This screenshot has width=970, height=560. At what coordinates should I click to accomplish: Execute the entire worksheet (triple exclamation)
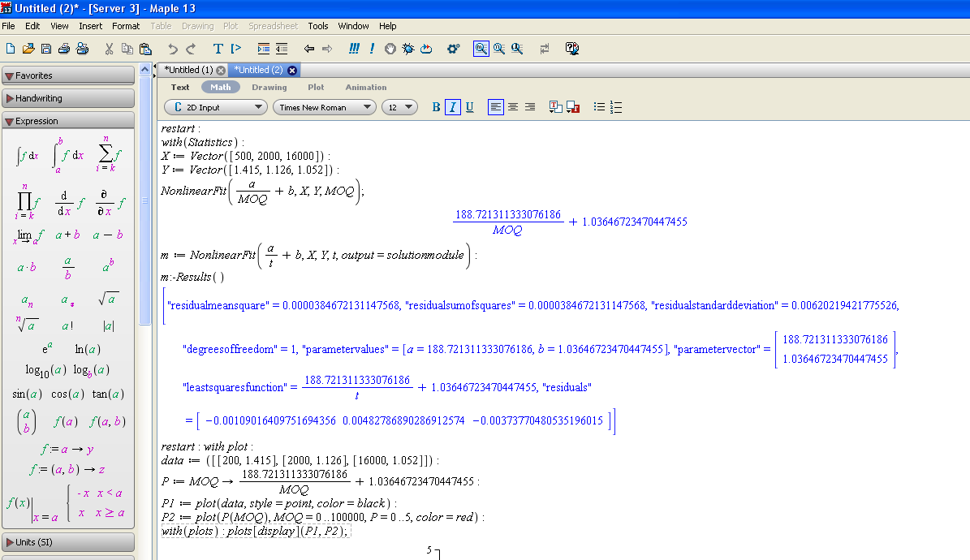(354, 49)
